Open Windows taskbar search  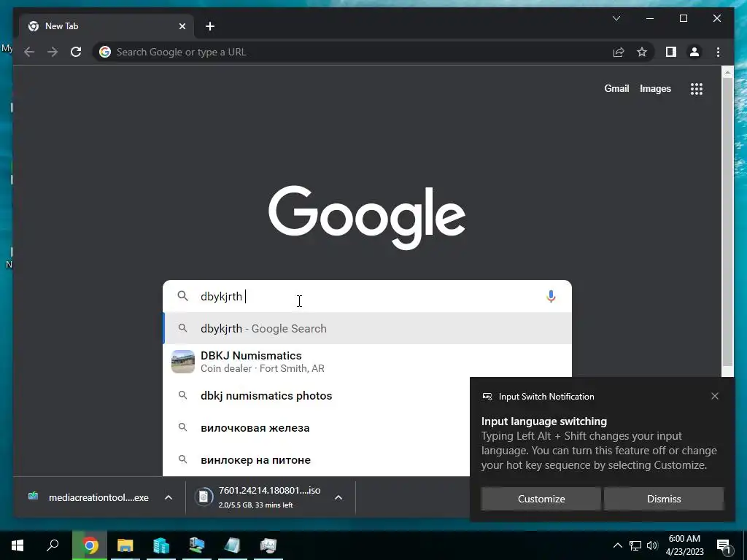point(53,545)
